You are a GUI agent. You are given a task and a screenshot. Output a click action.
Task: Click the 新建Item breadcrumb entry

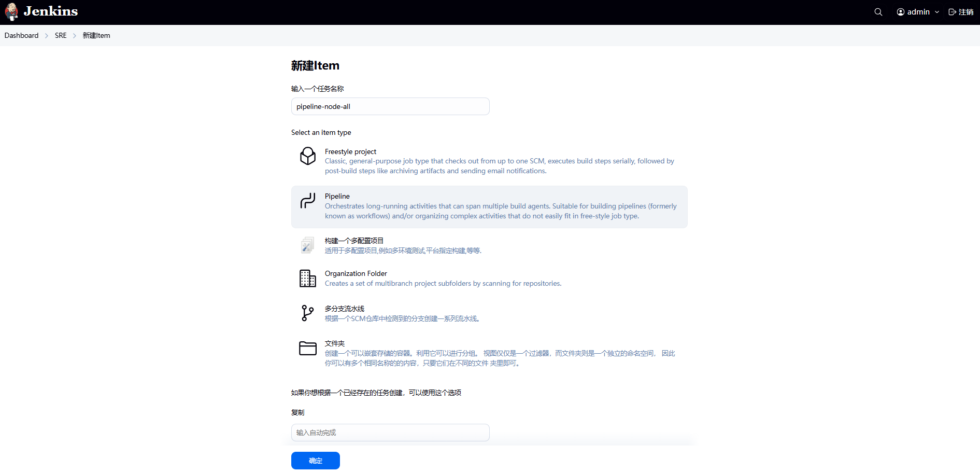[96, 35]
